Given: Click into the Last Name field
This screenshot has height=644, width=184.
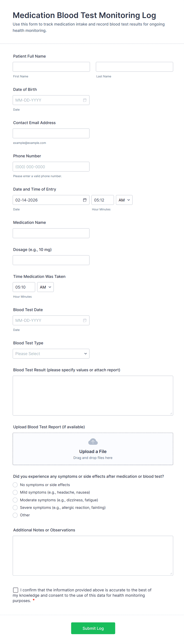Looking at the screenshot, I should pos(134,67).
